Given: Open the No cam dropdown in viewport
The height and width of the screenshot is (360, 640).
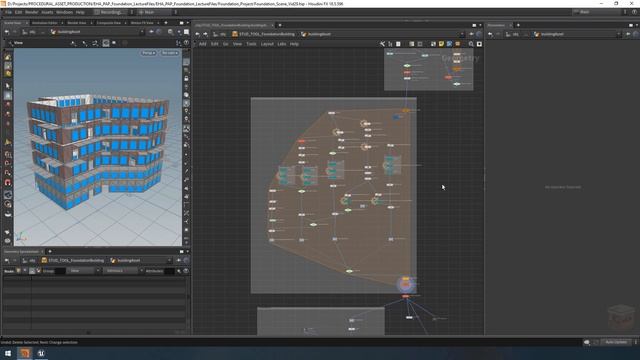Looking at the screenshot, I should click(170, 53).
